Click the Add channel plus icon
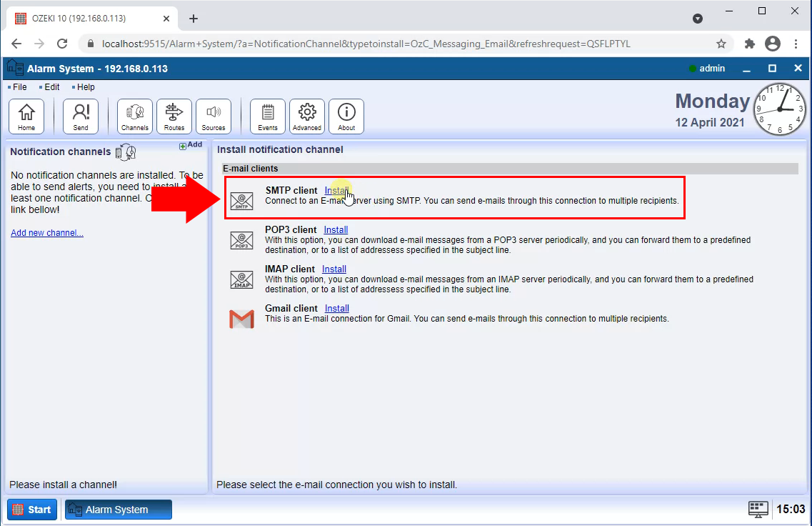Image resolution: width=812 pixels, height=526 pixels. coord(183,147)
